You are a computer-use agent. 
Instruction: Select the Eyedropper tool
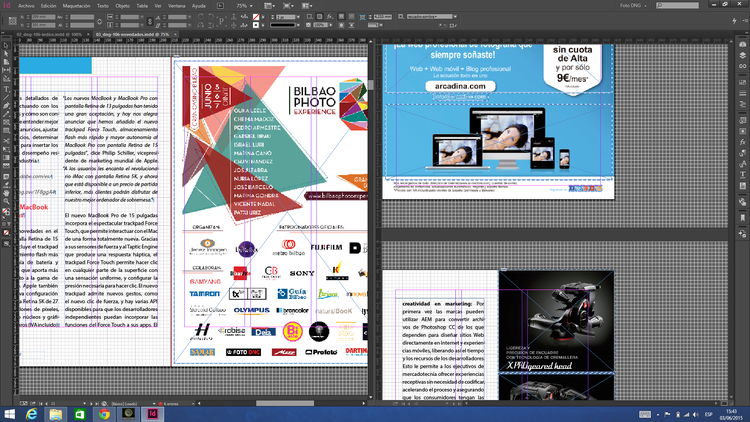pyautogui.click(x=6, y=185)
